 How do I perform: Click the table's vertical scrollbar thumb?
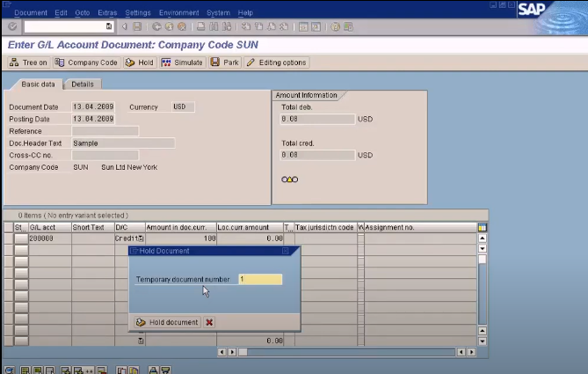(x=483, y=260)
